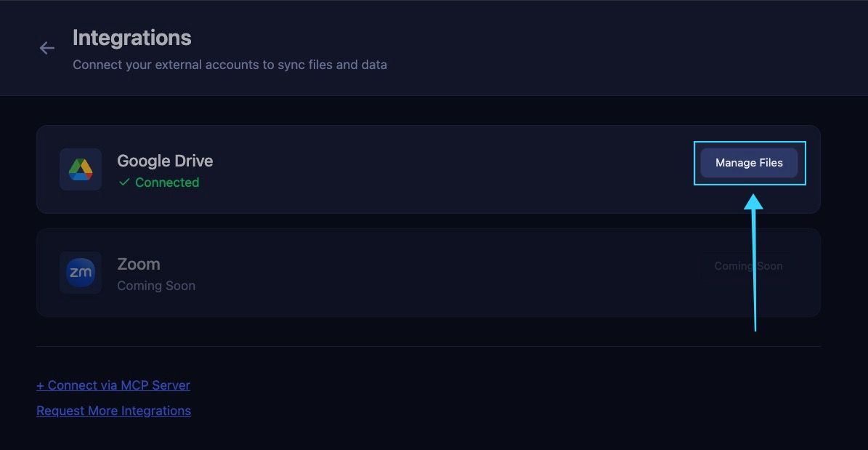
Task: Click the Zoom app logo icon
Action: 81,272
